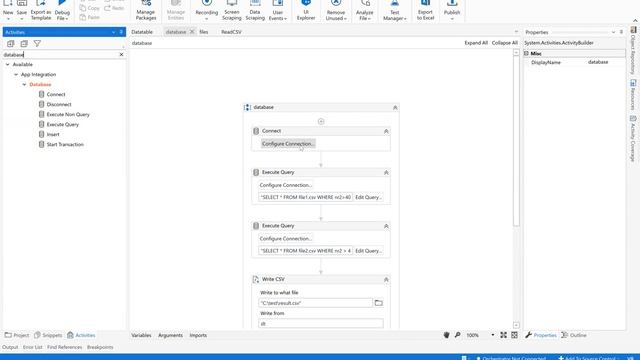Click Collapse All in the designer
The image size is (640, 360).
point(504,43)
